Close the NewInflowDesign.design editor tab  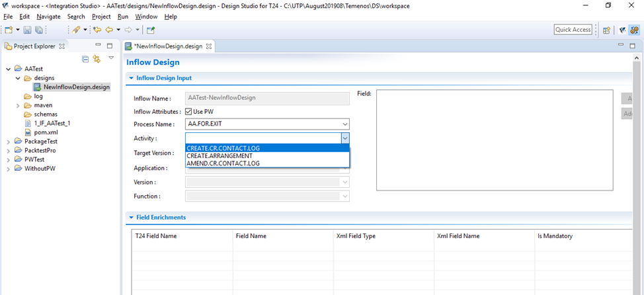coord(209,46)
